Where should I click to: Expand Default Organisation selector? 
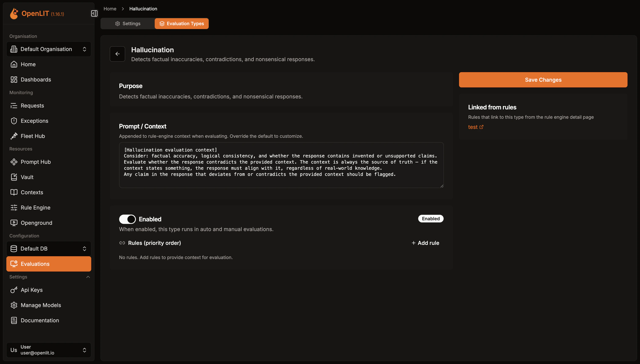49,49
